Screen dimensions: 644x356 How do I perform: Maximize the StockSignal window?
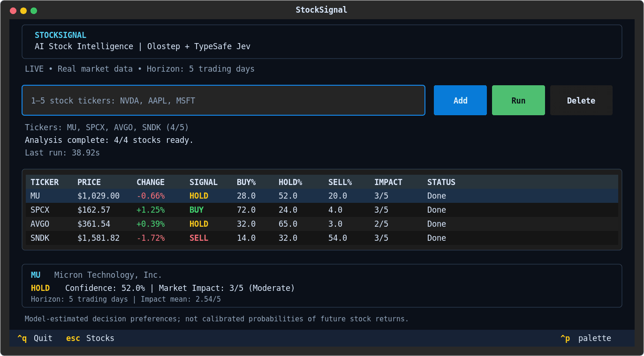pos(34,11)
